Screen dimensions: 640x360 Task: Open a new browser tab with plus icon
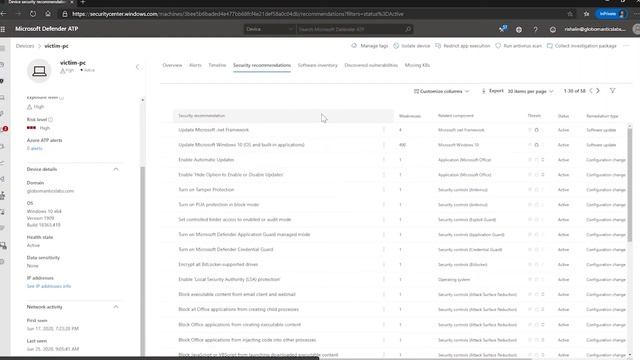(x=83, y=2)
